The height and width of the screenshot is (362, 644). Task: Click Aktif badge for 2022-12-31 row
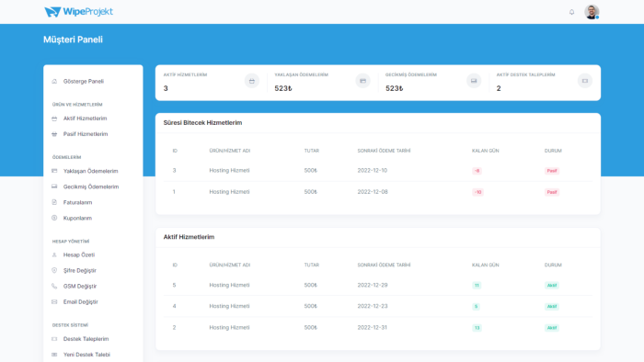point(552,328)
